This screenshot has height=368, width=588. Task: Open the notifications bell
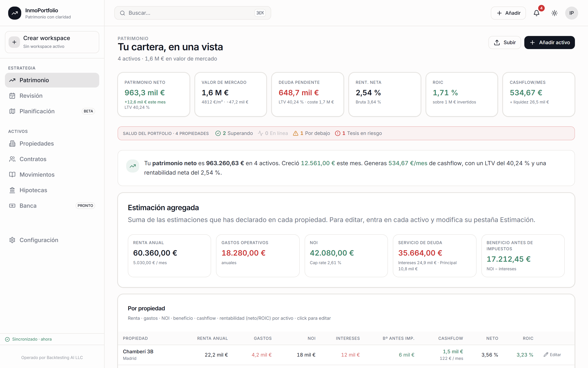537,13
